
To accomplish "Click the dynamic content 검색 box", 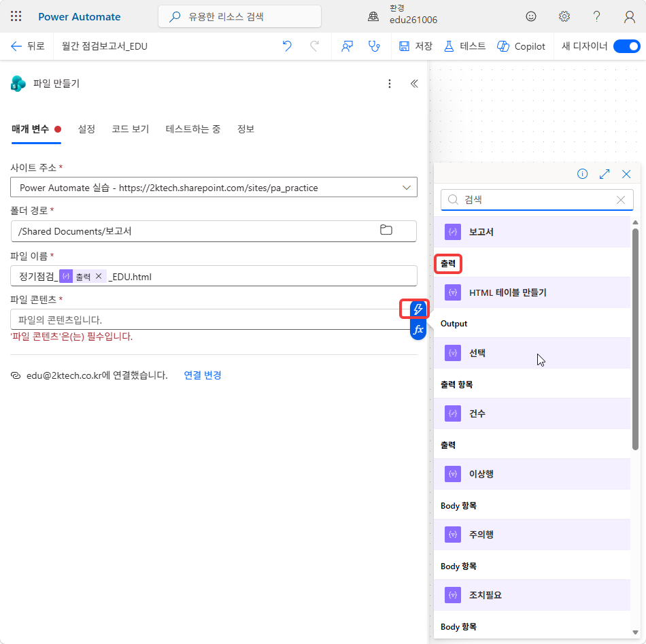I will (537, 200).
